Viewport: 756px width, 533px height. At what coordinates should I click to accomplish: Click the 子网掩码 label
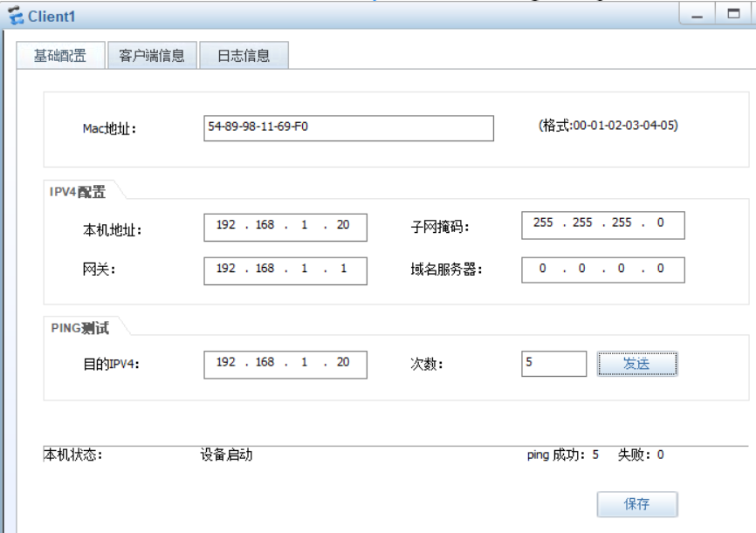[x=440, y=227]
